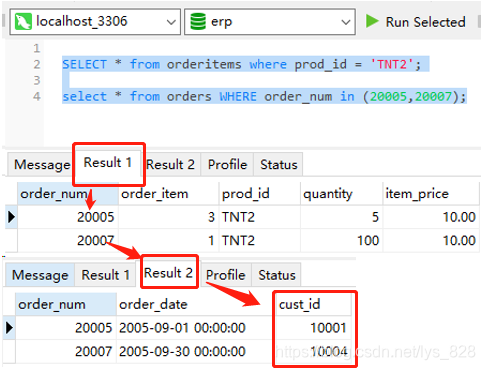
Task: Open the Status tab in upper result panel
Action: tap(278, 164)
